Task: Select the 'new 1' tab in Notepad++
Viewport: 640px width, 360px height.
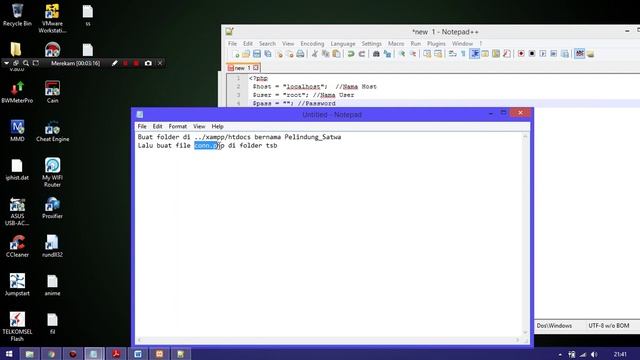Action: pos(242,68)
